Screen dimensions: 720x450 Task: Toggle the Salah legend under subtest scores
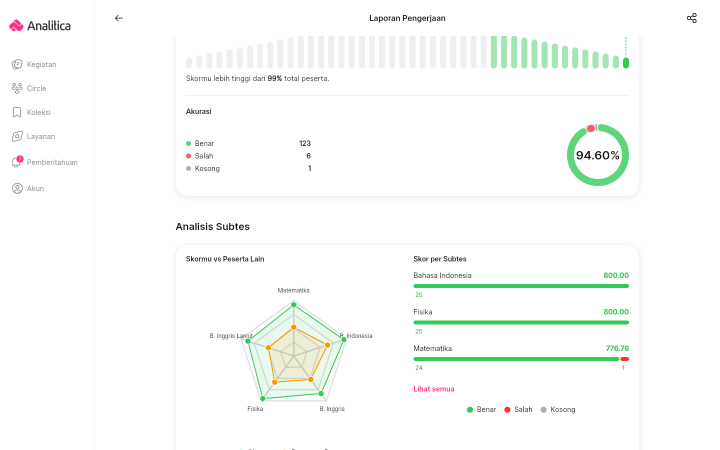pos(518,410)
